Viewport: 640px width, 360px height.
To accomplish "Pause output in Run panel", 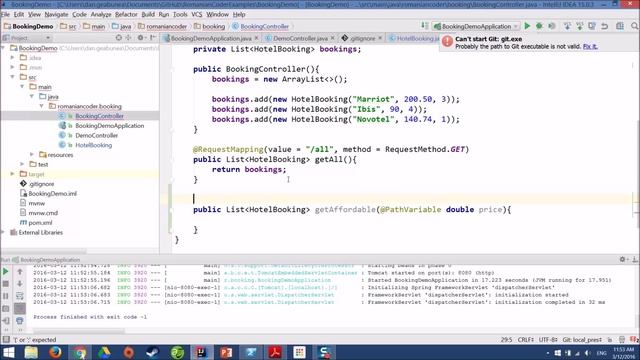I will (x=6, y=296).
